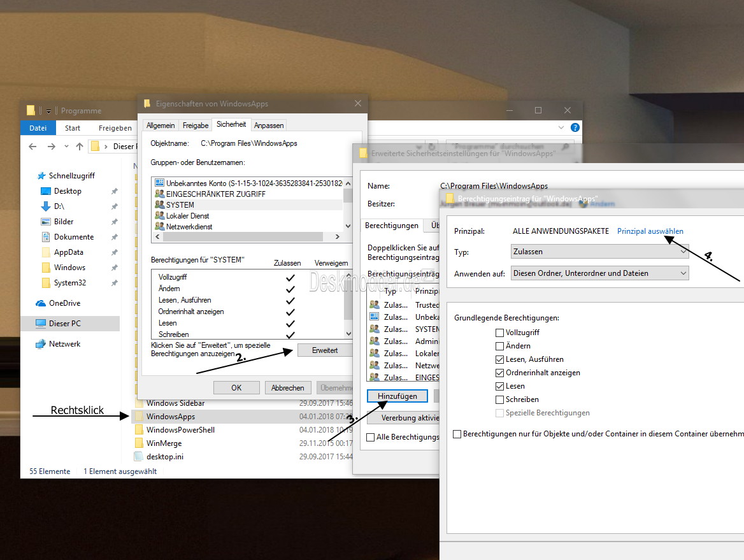Uncheck the Lesen permission checkbox

click(499, 386)
